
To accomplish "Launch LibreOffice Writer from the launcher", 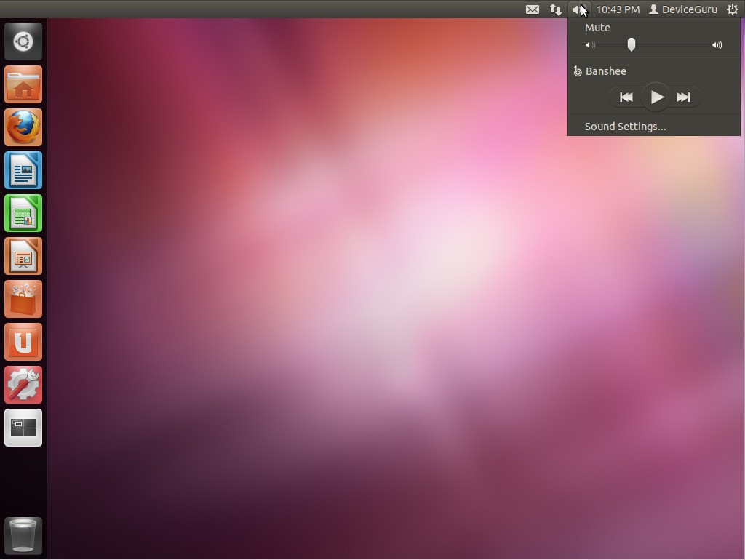I will [x=23, y=170].
